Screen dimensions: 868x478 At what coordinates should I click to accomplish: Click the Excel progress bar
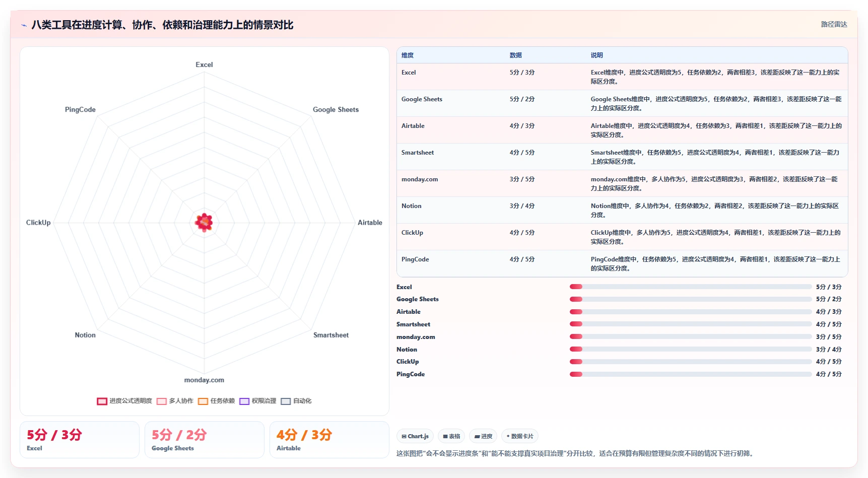coord(691,287)
